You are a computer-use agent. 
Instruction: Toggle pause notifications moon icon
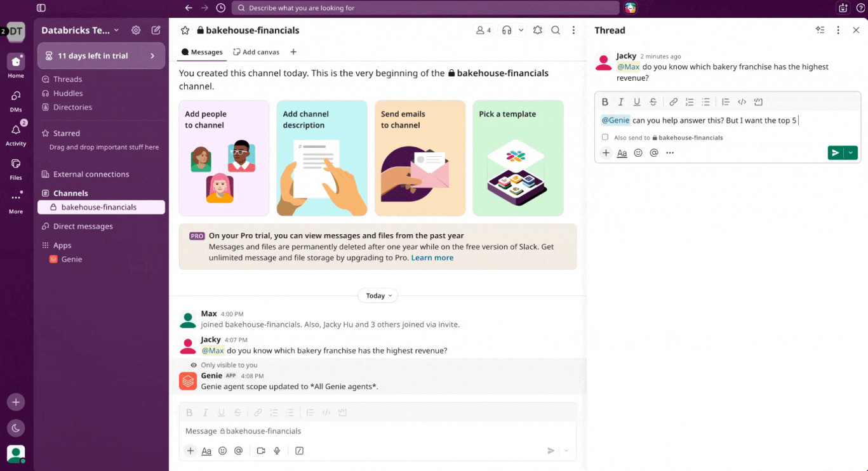[16, 428]
